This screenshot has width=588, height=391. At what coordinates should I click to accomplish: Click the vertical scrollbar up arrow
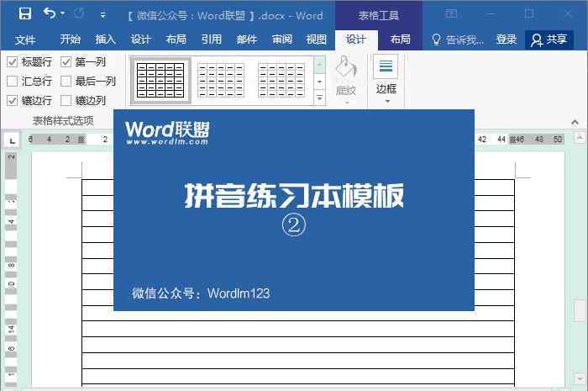click(x=580, y=137)
